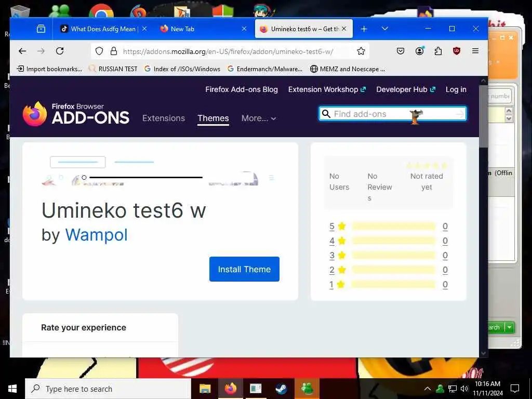Click the MSN Messenger taskbar icon
The height and width of the screenshot is (399, 532).
point(307,389)
